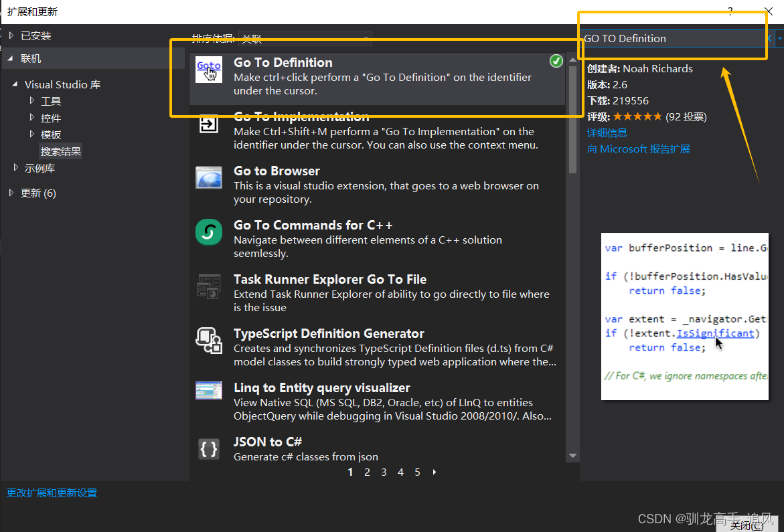Click the 已安装 label
Screen dimensions: 784x532
click(x=36, y=36)
